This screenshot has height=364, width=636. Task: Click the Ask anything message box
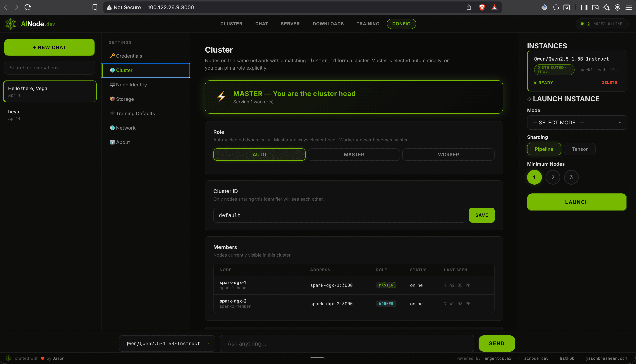point(347,344)
